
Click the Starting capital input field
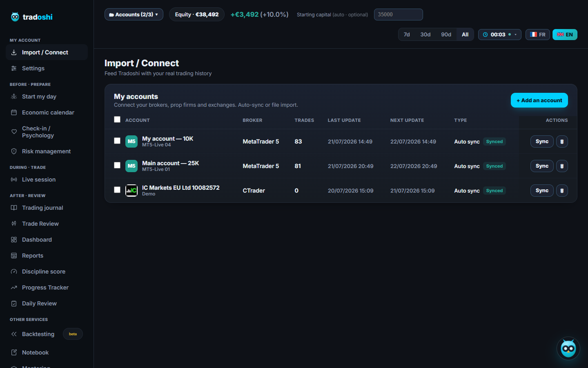pos(398,14)
